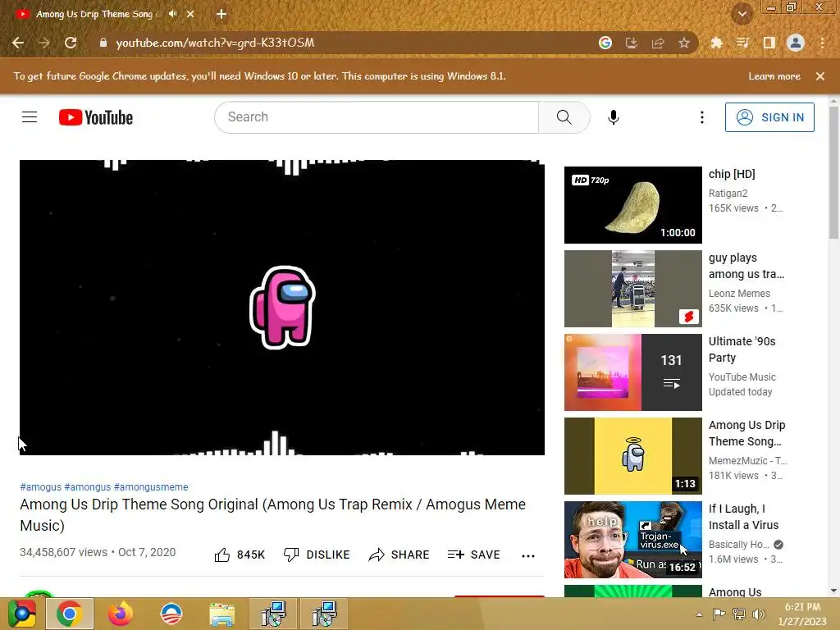Launch Firefox from the taskbar
This screenshot has height=630, width=840.
pyautogui.click(x=121, y=614)
